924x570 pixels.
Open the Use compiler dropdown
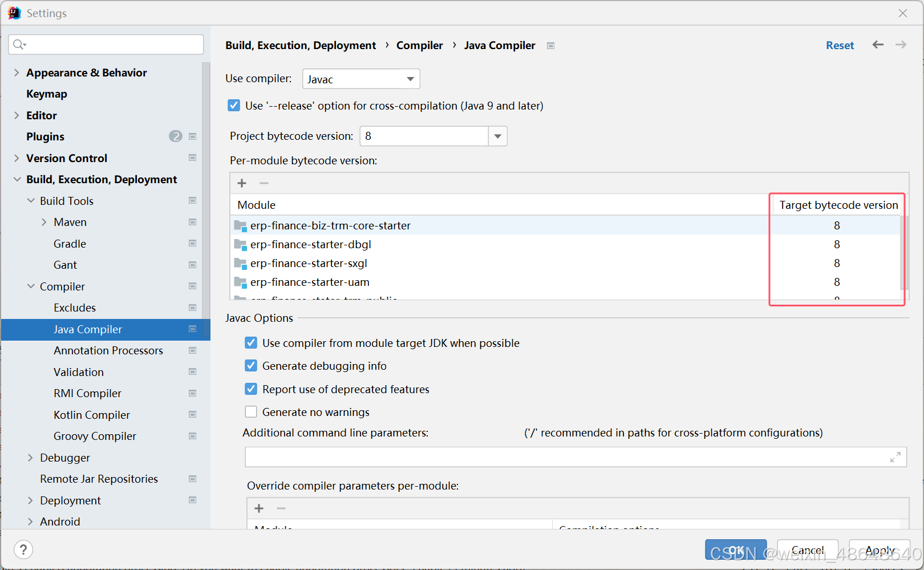coord(410,79)
